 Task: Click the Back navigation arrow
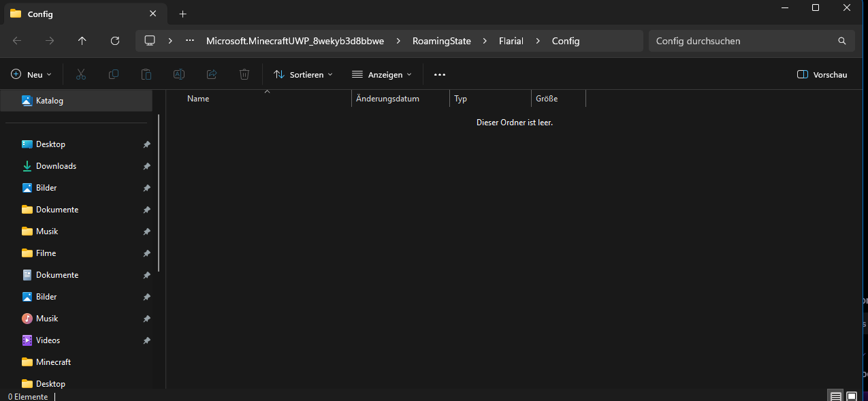coord(17,41)
